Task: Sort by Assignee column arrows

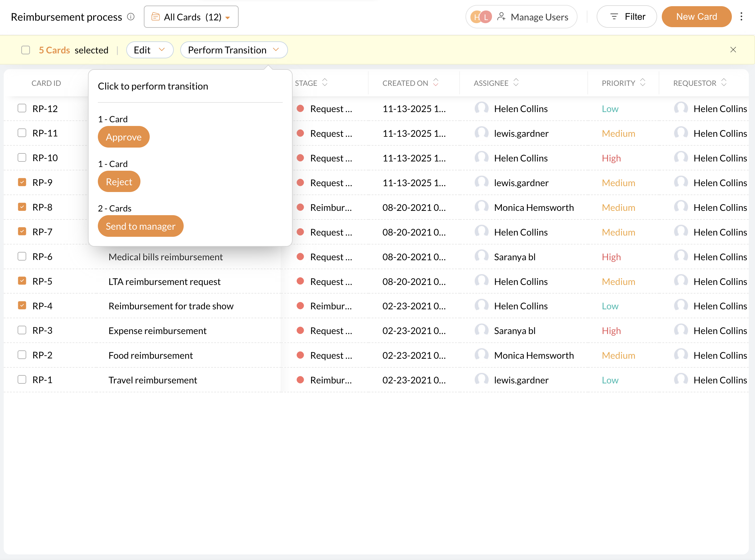Action: 516,83
